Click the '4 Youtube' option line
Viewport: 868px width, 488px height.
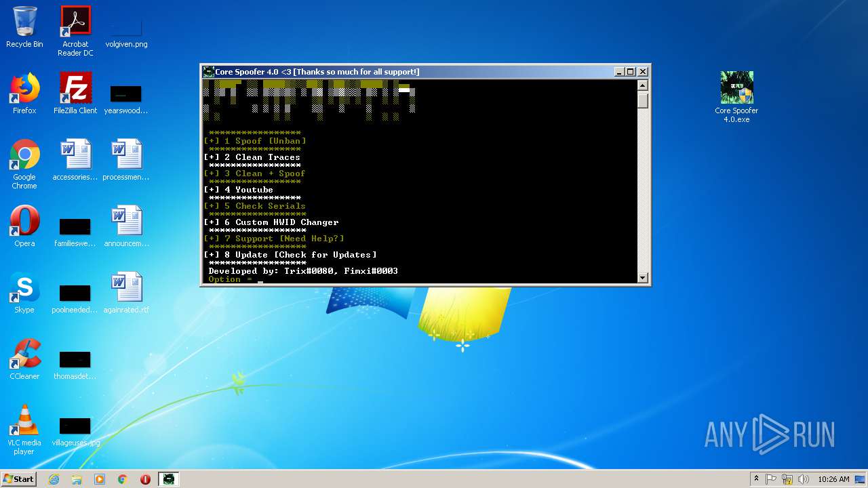point(239,190)
